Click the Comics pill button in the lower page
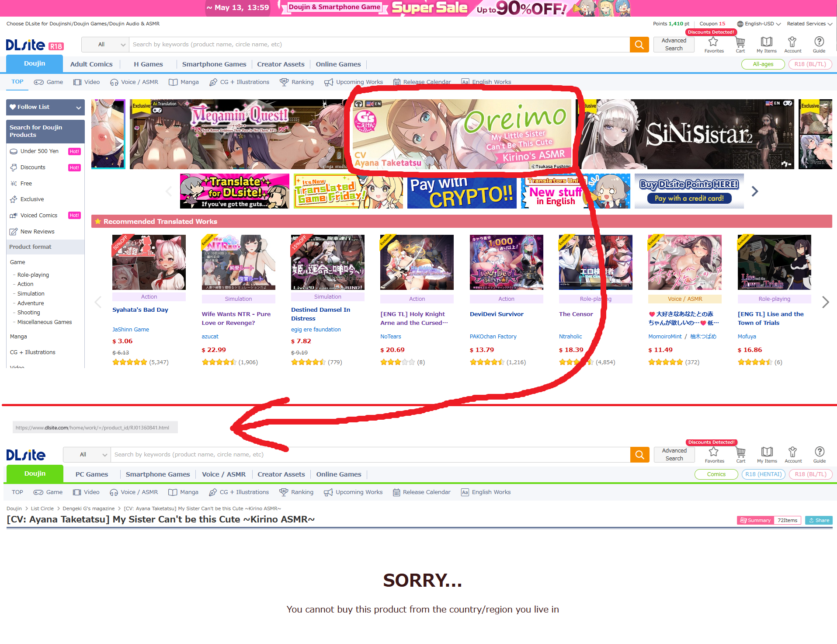 pyautogui.click(x=716, y=474)
